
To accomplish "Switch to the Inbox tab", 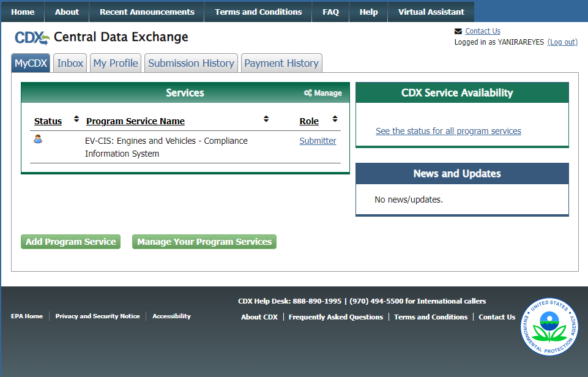I will 70,63.
